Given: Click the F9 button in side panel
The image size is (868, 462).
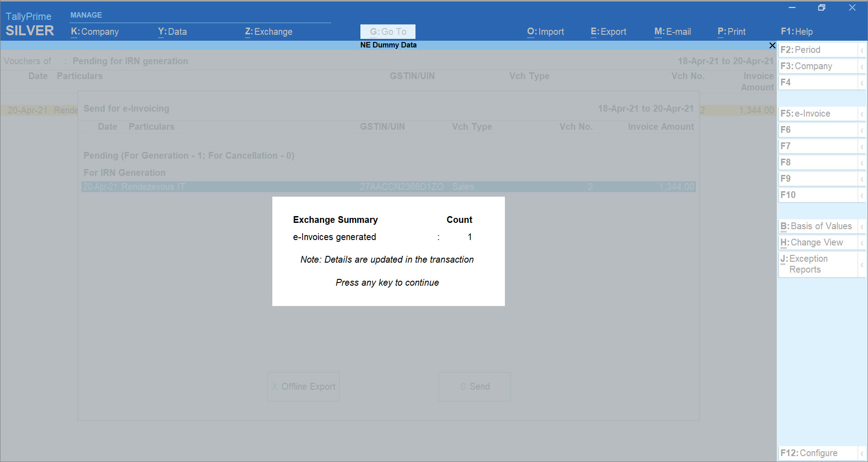Looking at the screenshot, I should point(818,179).
